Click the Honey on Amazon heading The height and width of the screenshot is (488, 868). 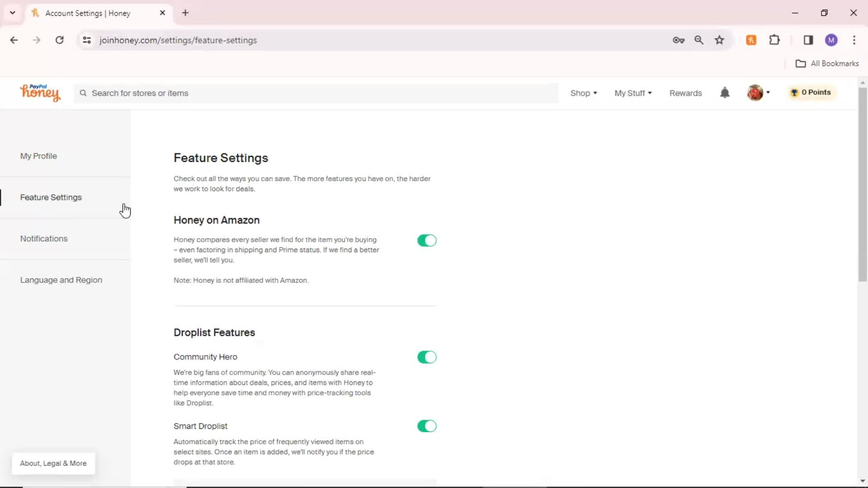click(217, 220)
